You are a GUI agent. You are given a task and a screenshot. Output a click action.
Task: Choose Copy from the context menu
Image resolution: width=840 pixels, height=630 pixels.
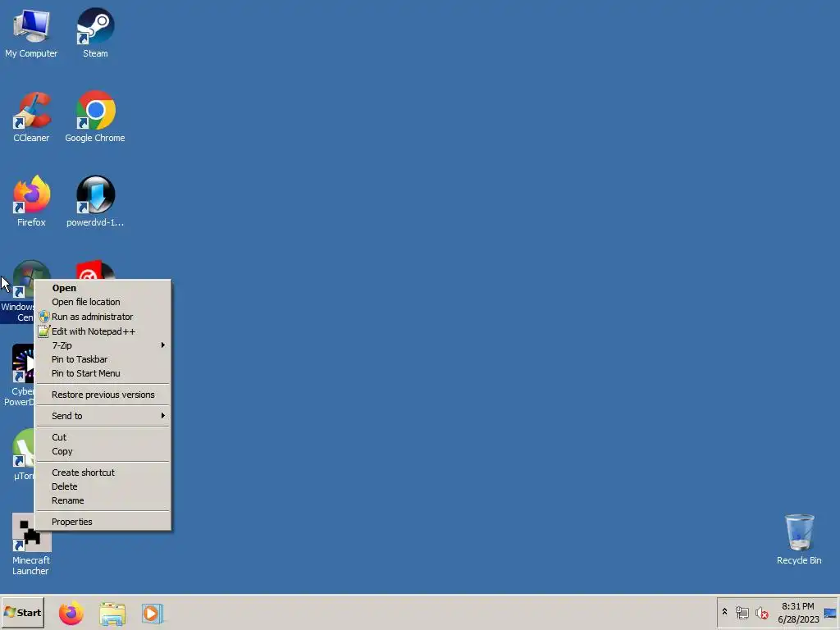pos(103,451)
